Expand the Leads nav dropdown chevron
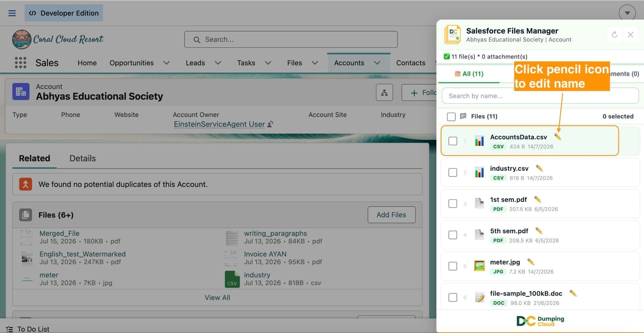Screen dimensions: 644x333 point(218,63)
